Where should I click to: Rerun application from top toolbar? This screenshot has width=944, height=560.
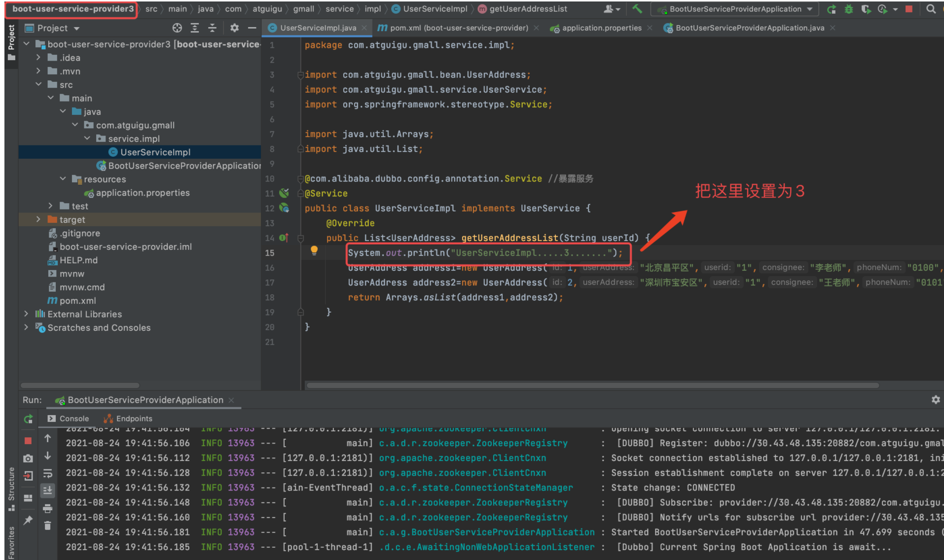tap(832, 9)
